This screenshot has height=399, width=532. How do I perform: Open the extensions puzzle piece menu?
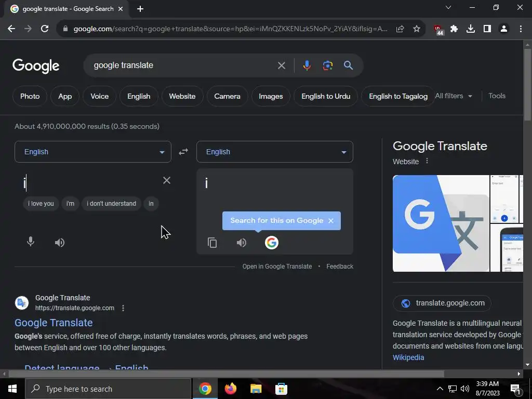[x=454, y=29]
